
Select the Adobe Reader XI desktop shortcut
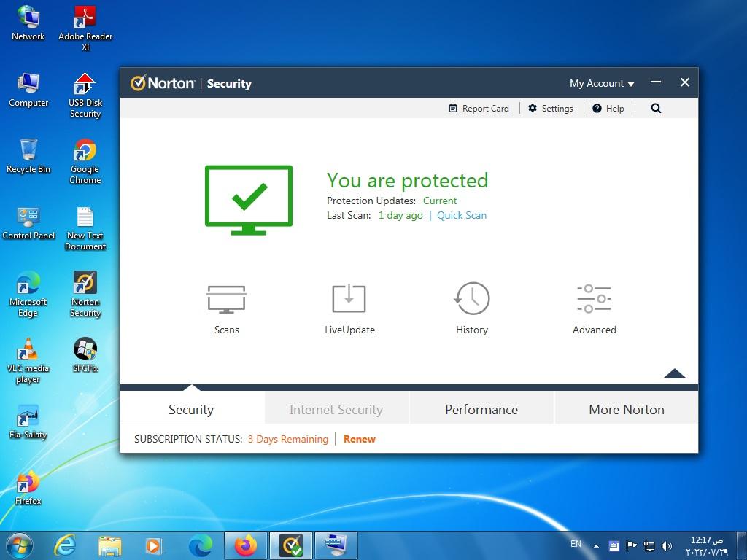coord(85,28)
